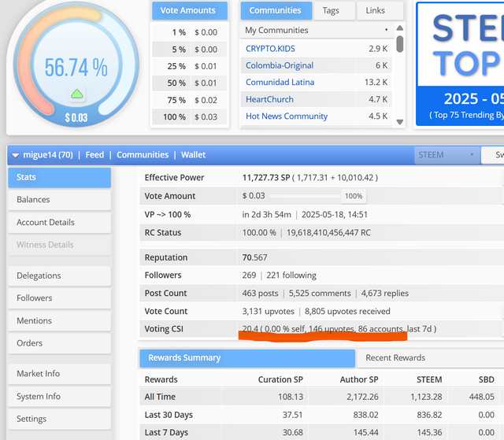
Task: Click Witness Details in the sidebar
Action: point(60,245)
